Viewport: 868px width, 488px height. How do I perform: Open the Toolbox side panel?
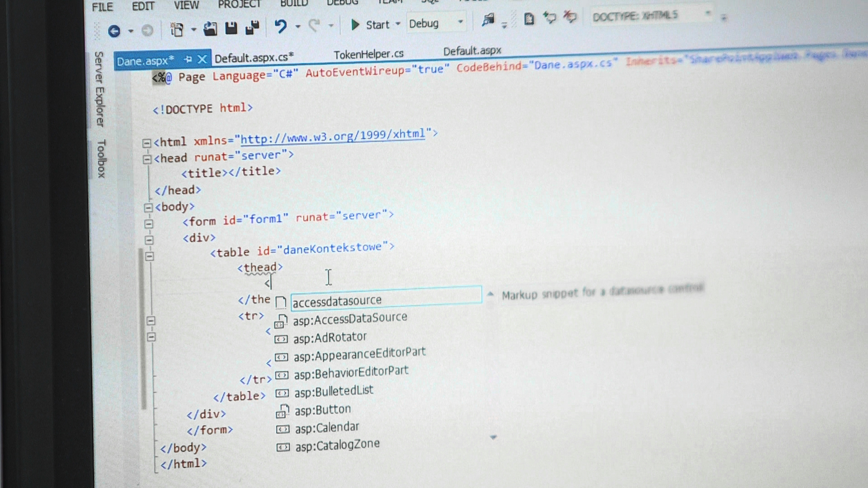(101, 159)
